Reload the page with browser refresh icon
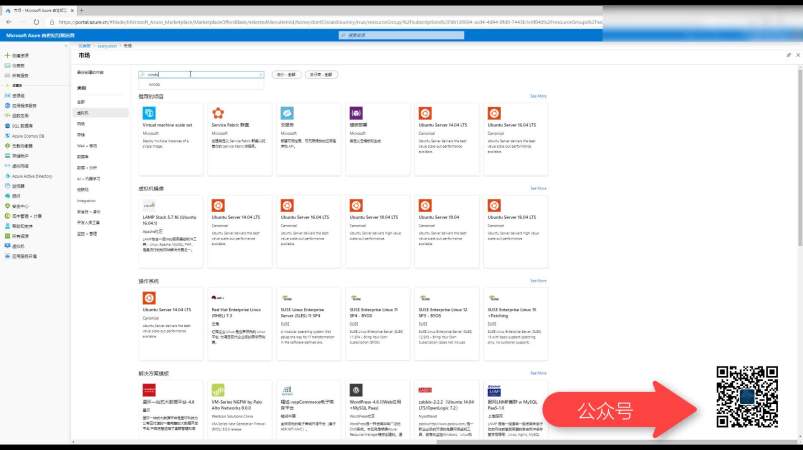 (36, 22)
